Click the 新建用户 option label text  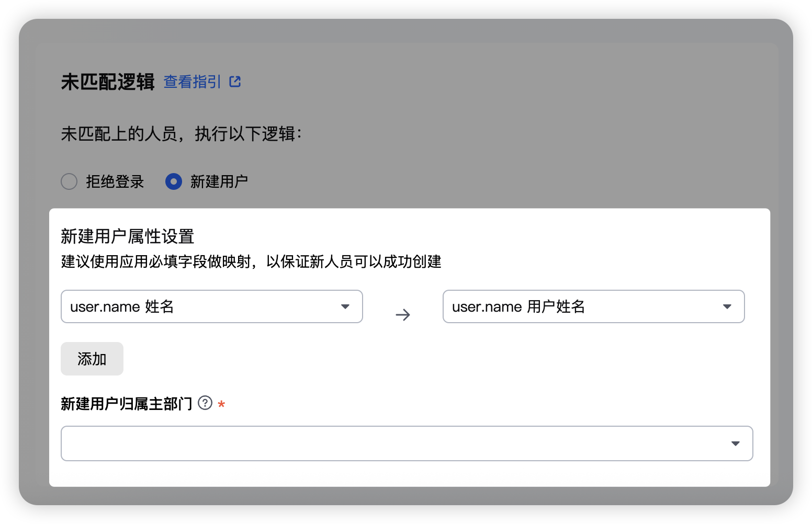click(x=219, y=181)
